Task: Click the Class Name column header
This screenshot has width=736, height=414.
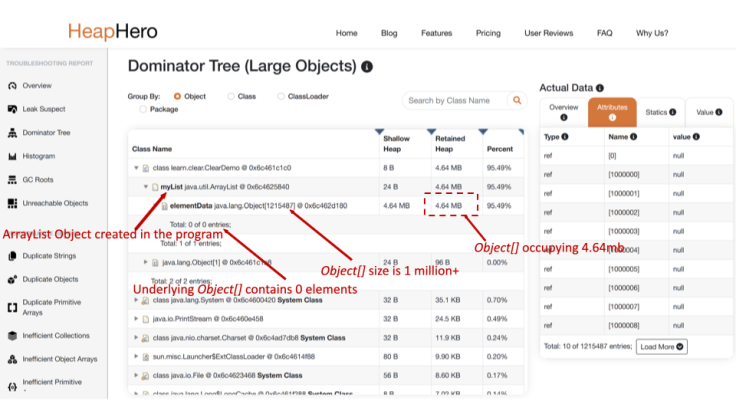Action: [152, 149]
